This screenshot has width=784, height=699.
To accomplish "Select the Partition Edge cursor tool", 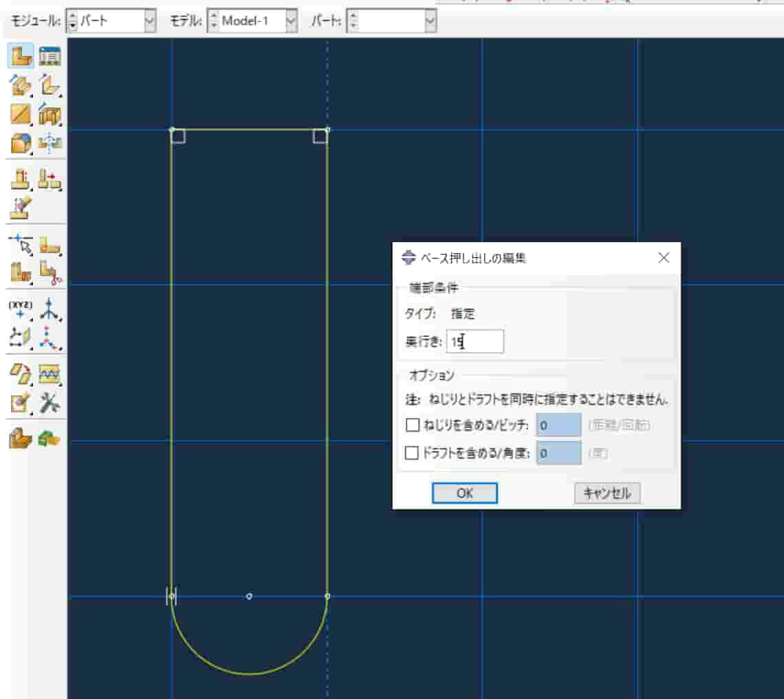I will point(21,244).
